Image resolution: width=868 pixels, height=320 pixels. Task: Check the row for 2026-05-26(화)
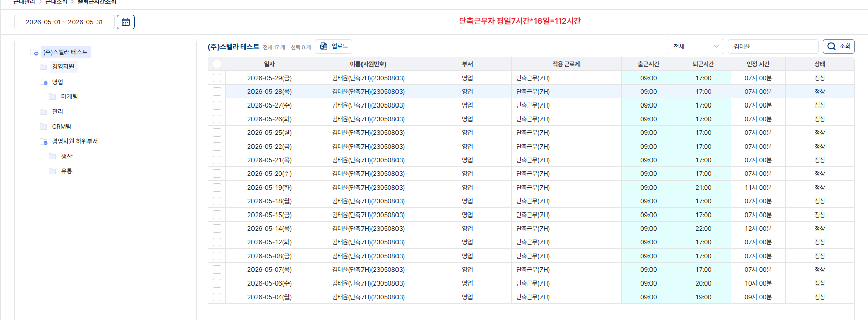[x=217, y=119]
